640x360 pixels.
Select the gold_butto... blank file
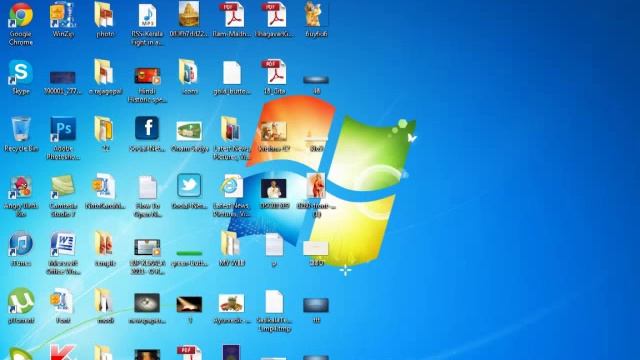(x=232, y=73)
